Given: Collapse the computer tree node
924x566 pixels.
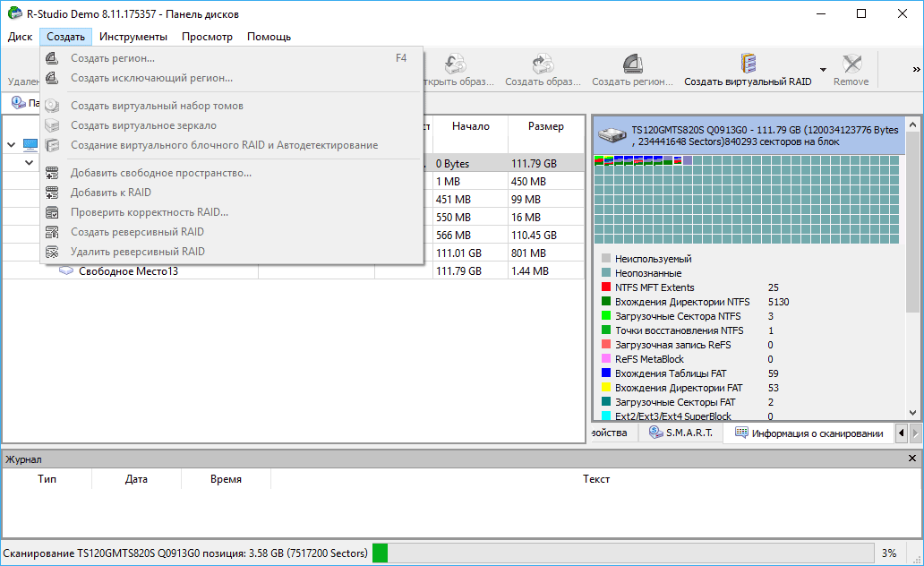Looking at the screenshot, I should tap(12, 144).
